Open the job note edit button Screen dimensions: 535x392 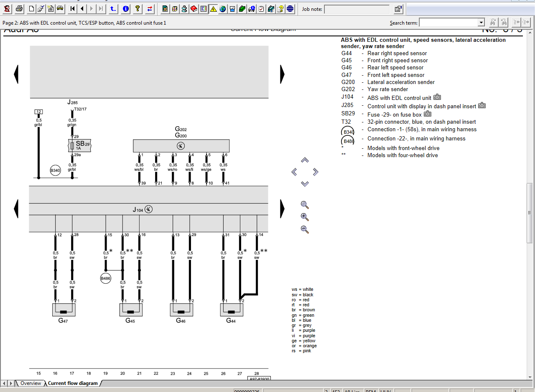point(398,9)
